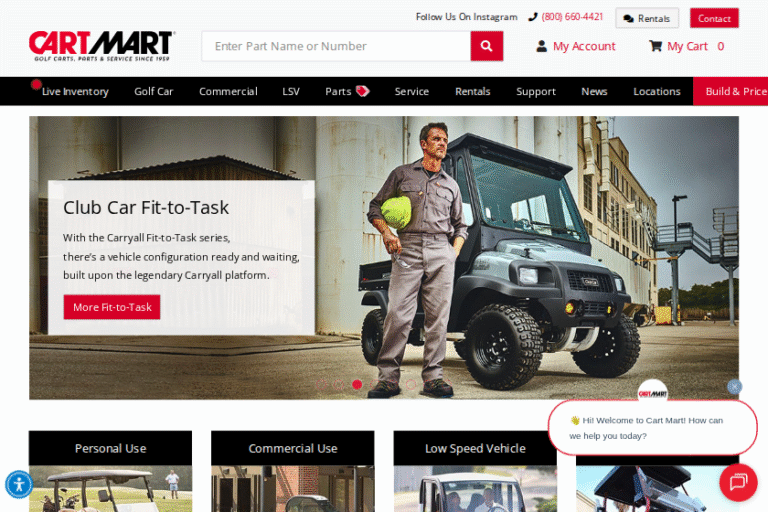Image resolution: width=768 pixels, height=512 pixels.
Task: Open the Commercial Use category card
Action: pos(292,448)
